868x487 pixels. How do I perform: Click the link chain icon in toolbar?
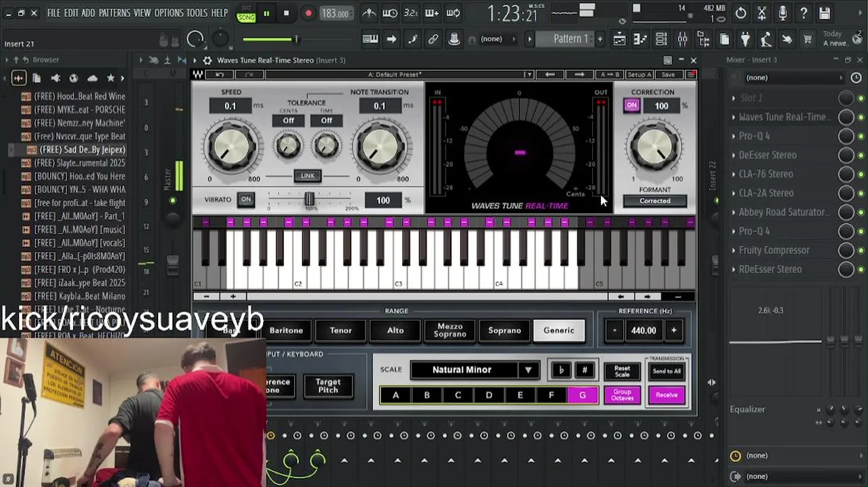[433, 39]
